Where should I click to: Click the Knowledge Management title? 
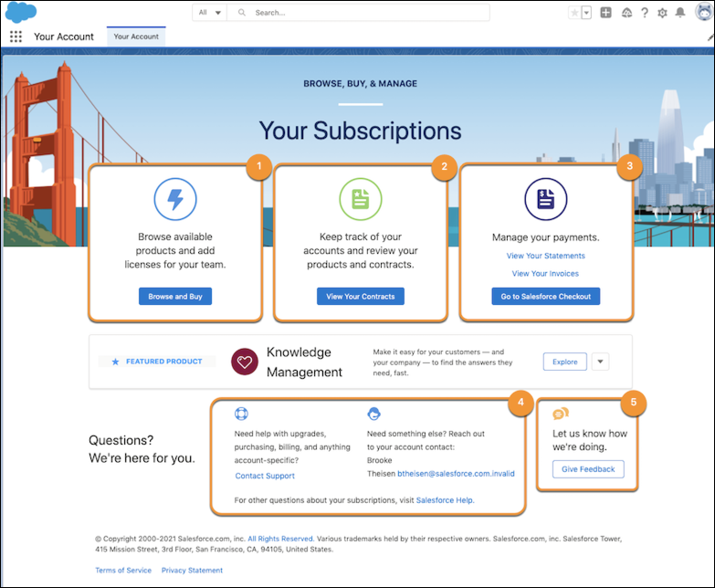click(x=304, y=362)
